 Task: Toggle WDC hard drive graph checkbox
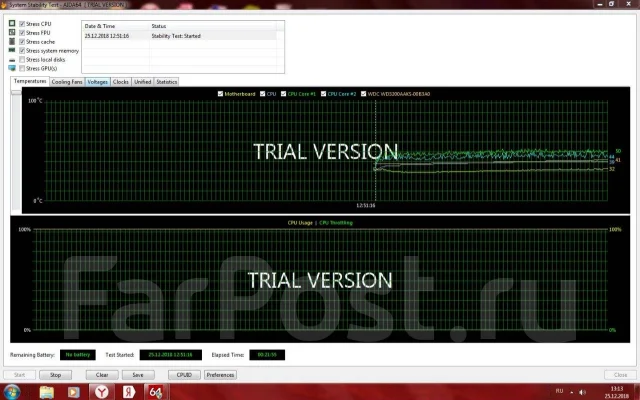(x=363, y=94)
